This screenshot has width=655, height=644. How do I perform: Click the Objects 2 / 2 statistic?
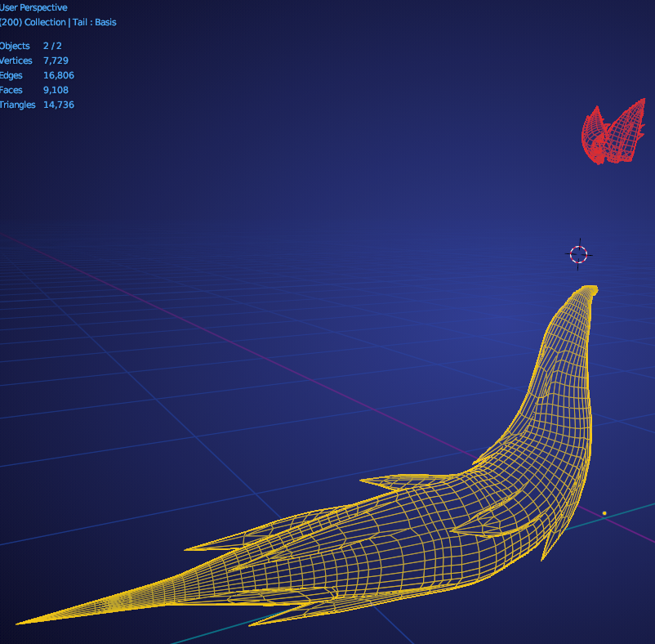[31, 46]
